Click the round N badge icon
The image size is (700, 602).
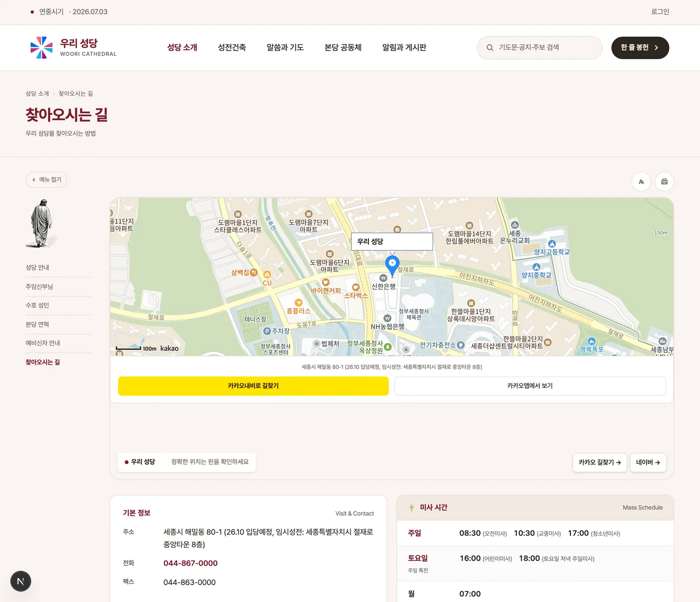(21, 581)
